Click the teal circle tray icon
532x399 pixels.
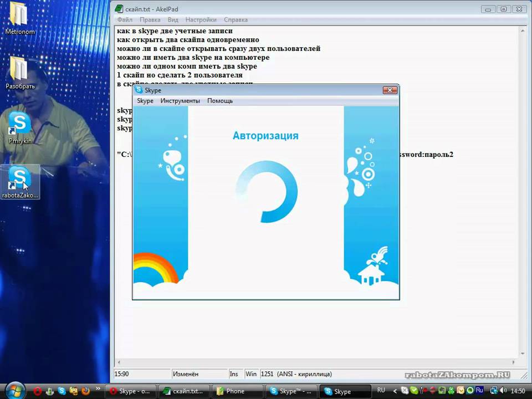469,391
